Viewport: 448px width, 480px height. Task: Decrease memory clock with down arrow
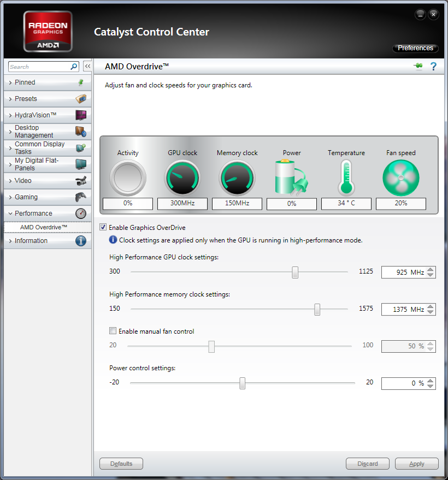coord(430,312)
